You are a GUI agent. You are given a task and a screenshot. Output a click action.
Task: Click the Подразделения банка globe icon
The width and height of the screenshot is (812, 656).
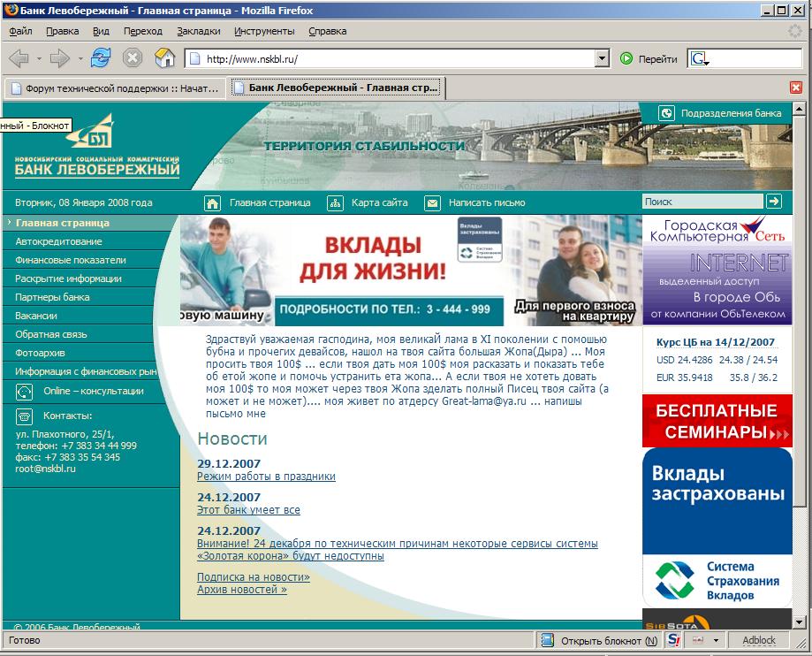pyautogui.click(x=666, y=113)
